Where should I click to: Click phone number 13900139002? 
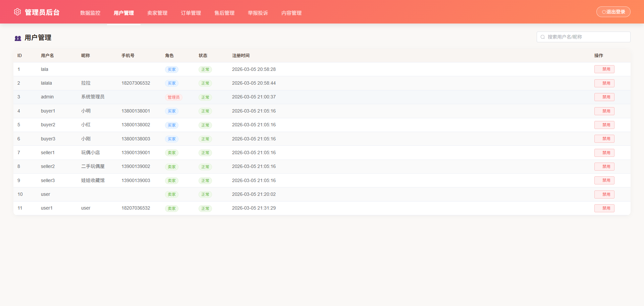(x=136, y=166)
